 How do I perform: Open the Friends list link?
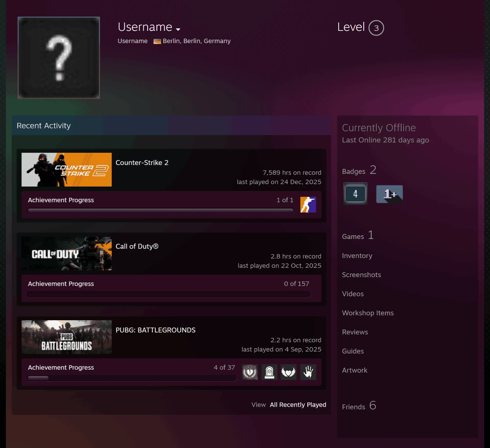359,406
